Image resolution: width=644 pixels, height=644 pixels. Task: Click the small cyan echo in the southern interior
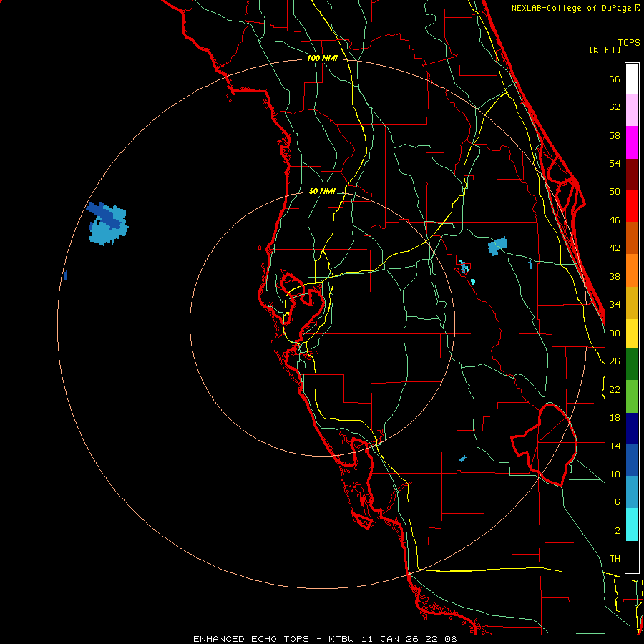[x=463, y=459]
